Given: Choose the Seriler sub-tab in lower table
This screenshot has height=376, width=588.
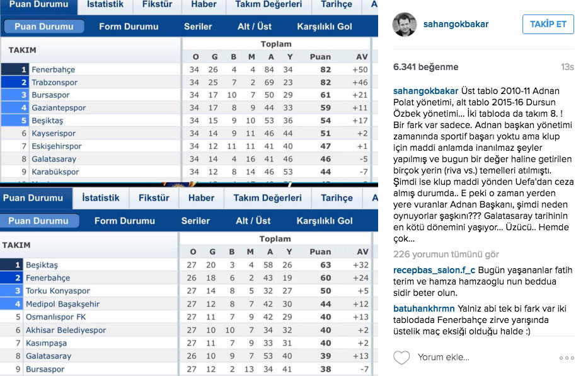Looking at the screenshot, I should click(x=195, y=221).
